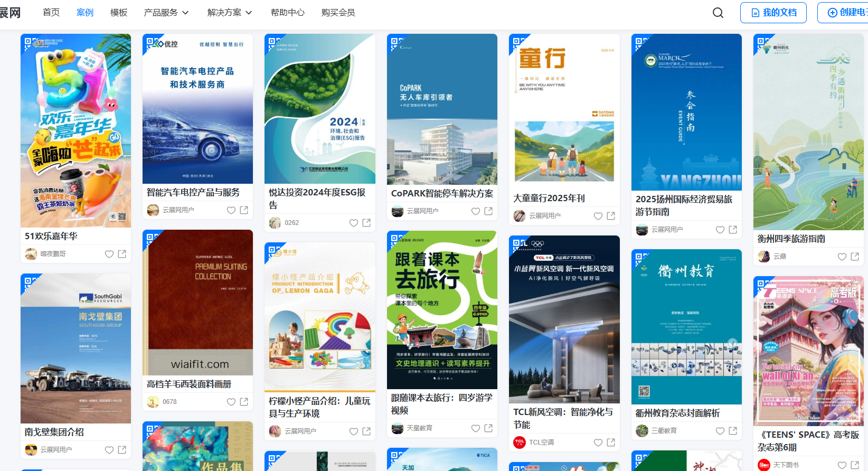The width and height of the screenshot is (868, 471).
Task: Go to 帮助中心 in navigation
Action: 288,13
